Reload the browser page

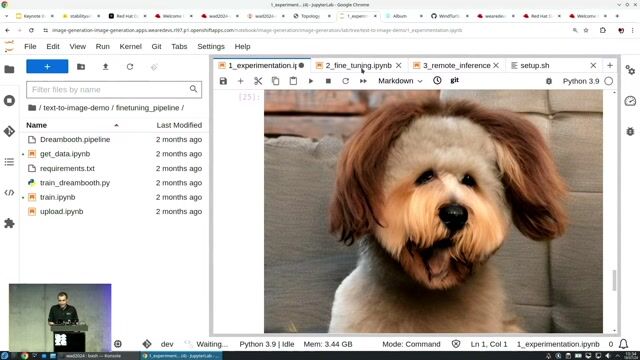pyautogui.click(x=31, y=30)
